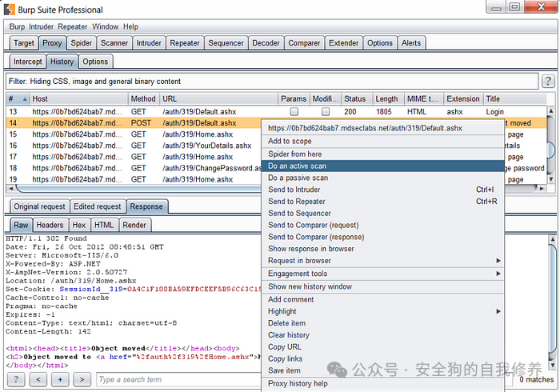This screenshot has height=392, width=560.
Task: Click the search help question mark button
Action: click(x=16, y=379)
